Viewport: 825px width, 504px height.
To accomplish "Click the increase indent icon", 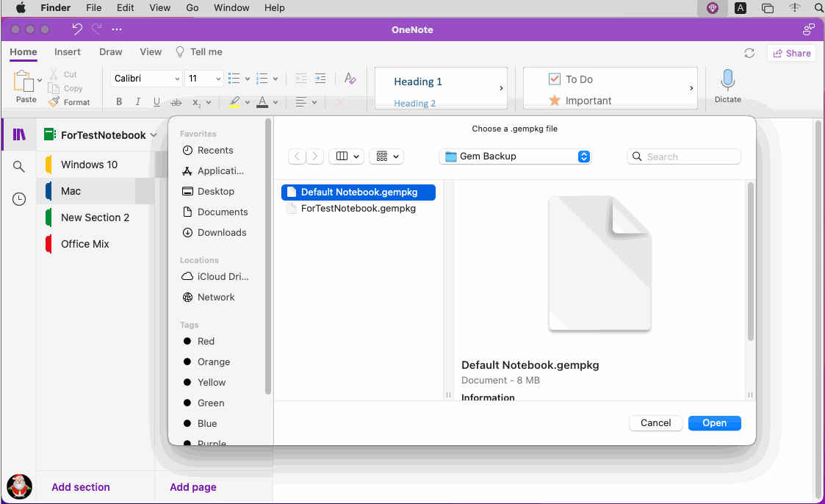I will (320, 79).
